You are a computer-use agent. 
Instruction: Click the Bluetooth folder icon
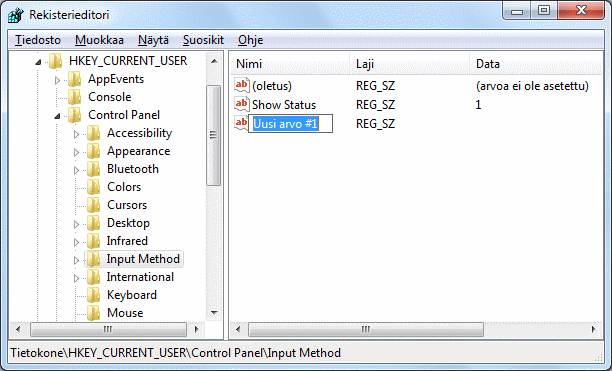click(93, 169)
